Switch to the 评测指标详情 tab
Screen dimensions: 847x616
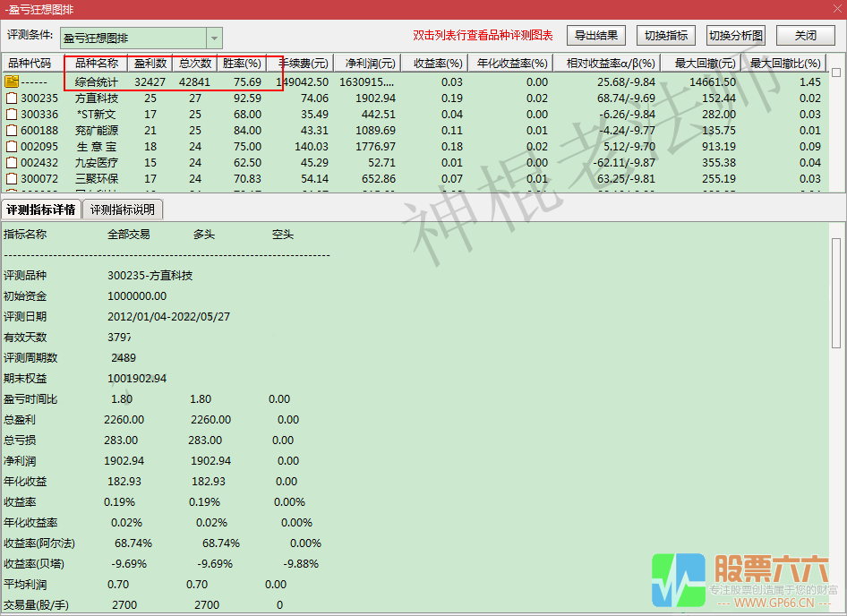tap(41, 210)
